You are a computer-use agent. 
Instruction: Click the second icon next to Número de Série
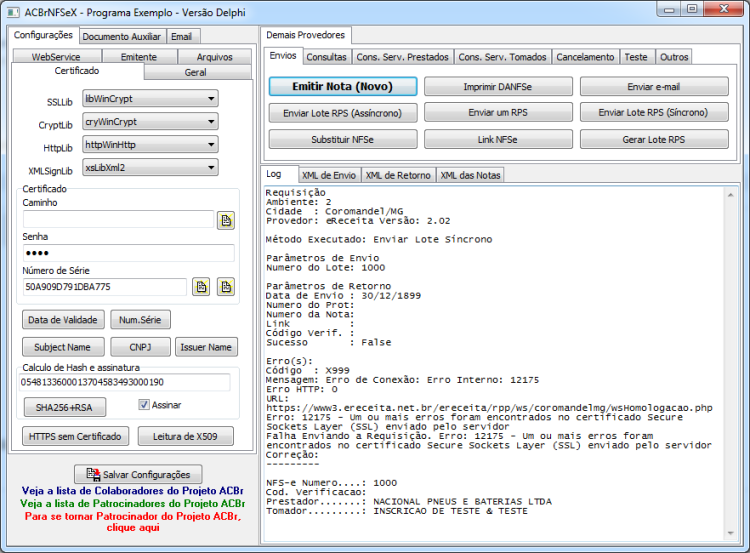click(226, 287)
